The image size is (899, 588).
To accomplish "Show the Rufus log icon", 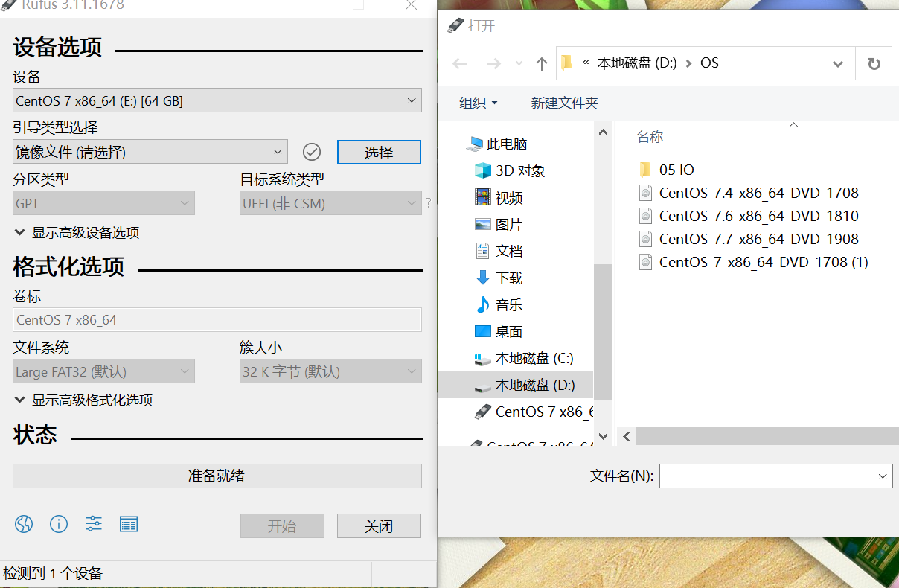I will (x=129, y=524).
